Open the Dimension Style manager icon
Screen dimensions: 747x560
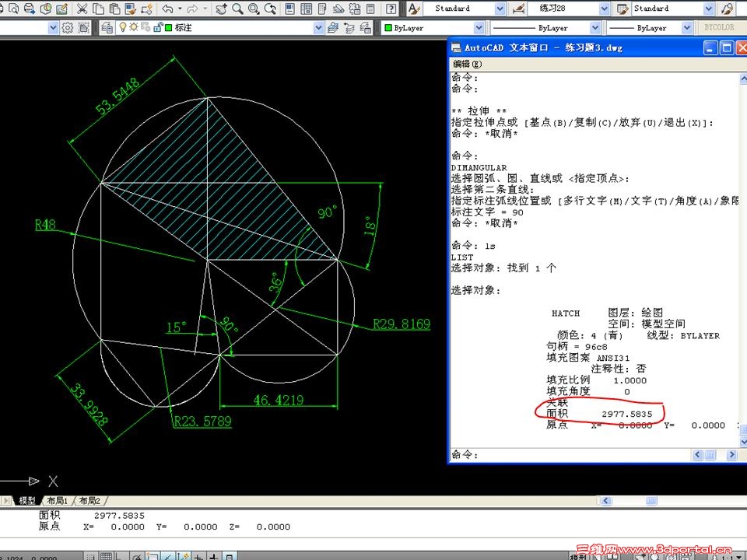click(519, 8)
